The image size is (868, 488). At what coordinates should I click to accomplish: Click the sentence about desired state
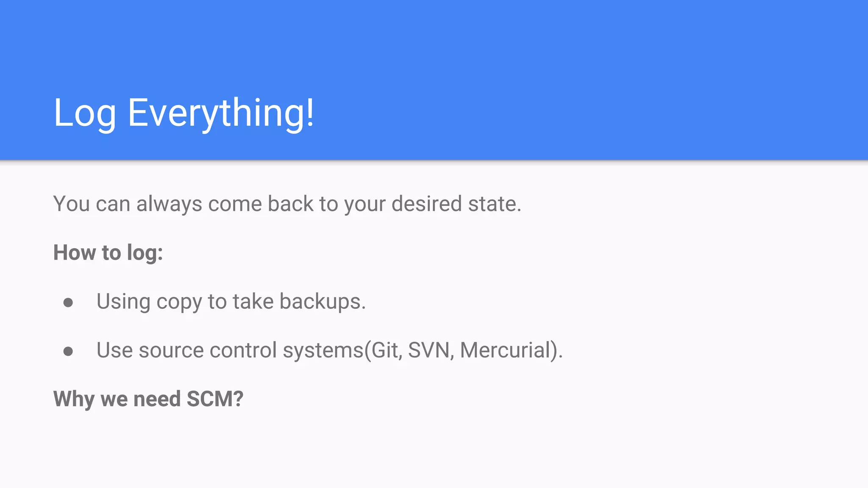click(287, 204)
